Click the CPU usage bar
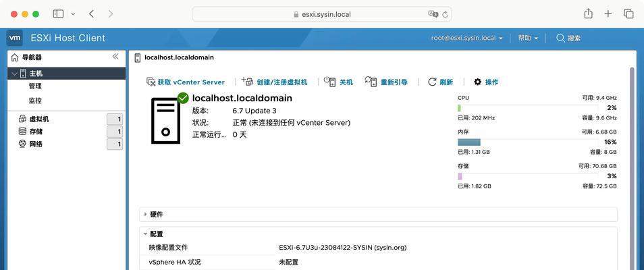644x270 pixels. [528, 108]
